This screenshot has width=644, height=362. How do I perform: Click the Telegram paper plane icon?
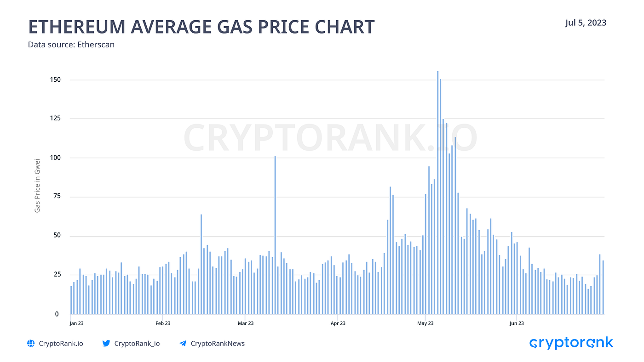183,343
